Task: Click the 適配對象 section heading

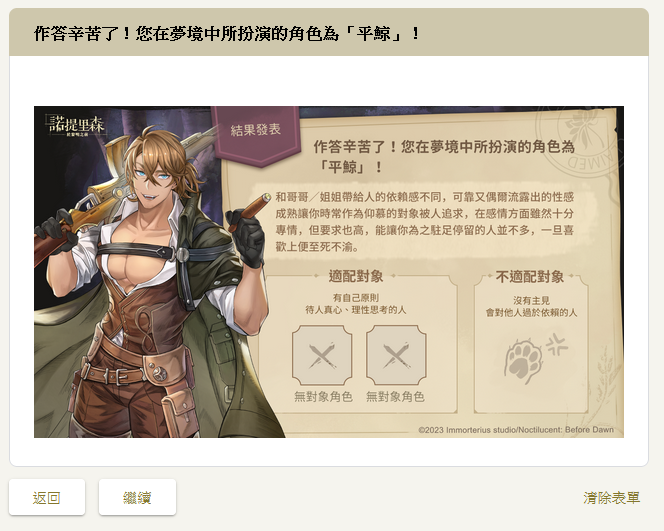Action: pos(356,276)
